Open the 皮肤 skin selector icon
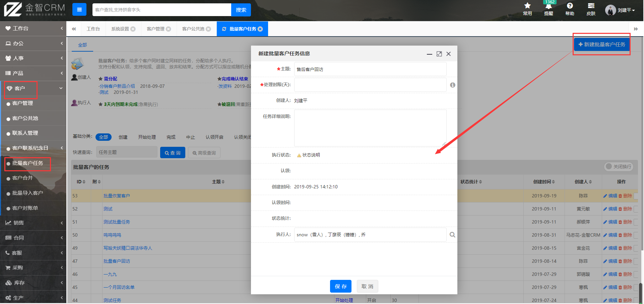This screenshot has height=304, width=644. (x=591, y=9)
